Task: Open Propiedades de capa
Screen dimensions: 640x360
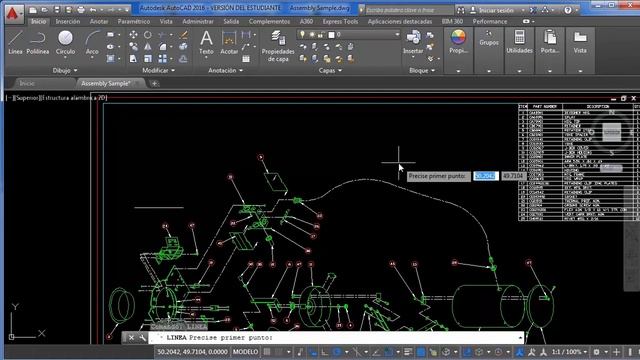Action: [x=278, y=46]
